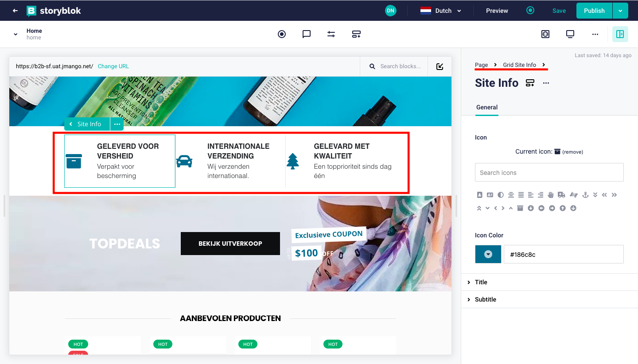Select the archive box icon in grid

520,208
